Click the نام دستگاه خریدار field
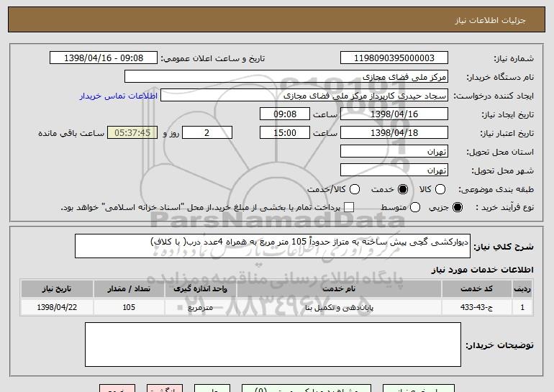 286,77
